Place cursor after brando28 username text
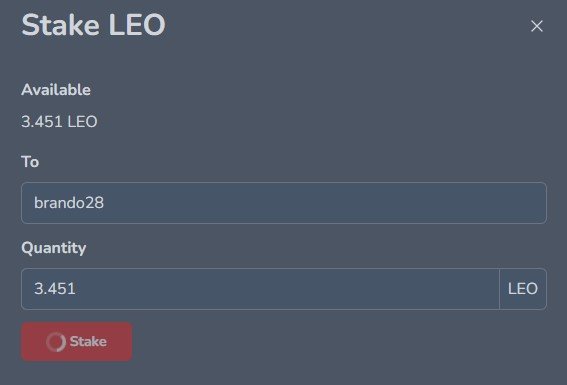The width and height of the screenshot is (567, 385). click(104, 203)
